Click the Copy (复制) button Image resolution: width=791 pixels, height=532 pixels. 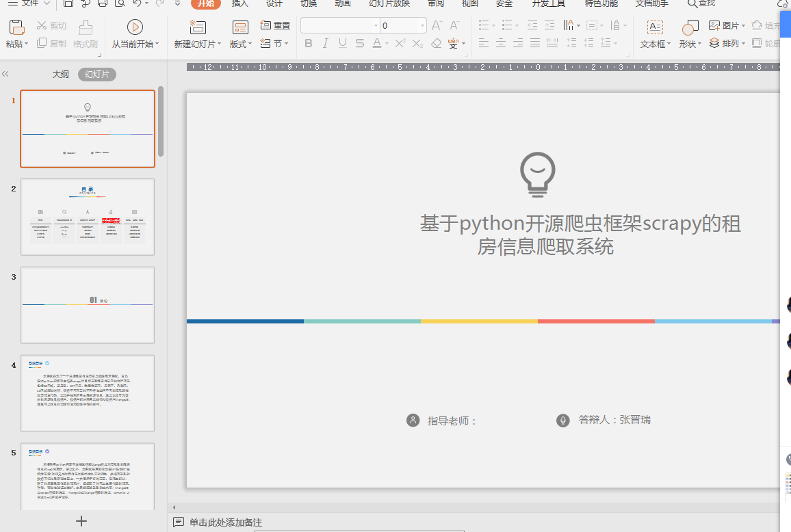[51, 43]
